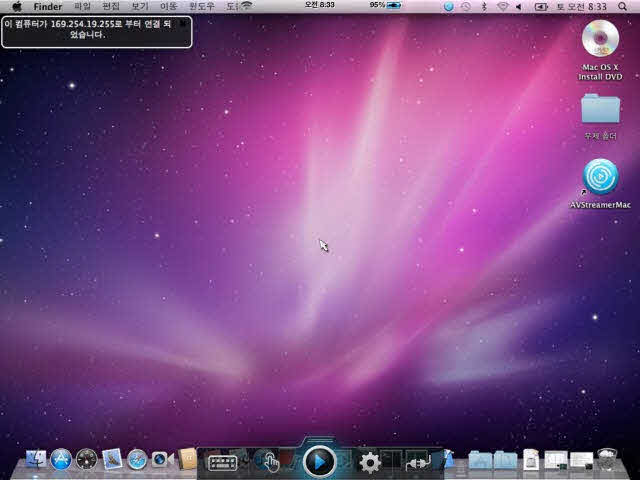Launch the App Store from the Dock
Screen dimensions: 640x480
tap(61, 460)
